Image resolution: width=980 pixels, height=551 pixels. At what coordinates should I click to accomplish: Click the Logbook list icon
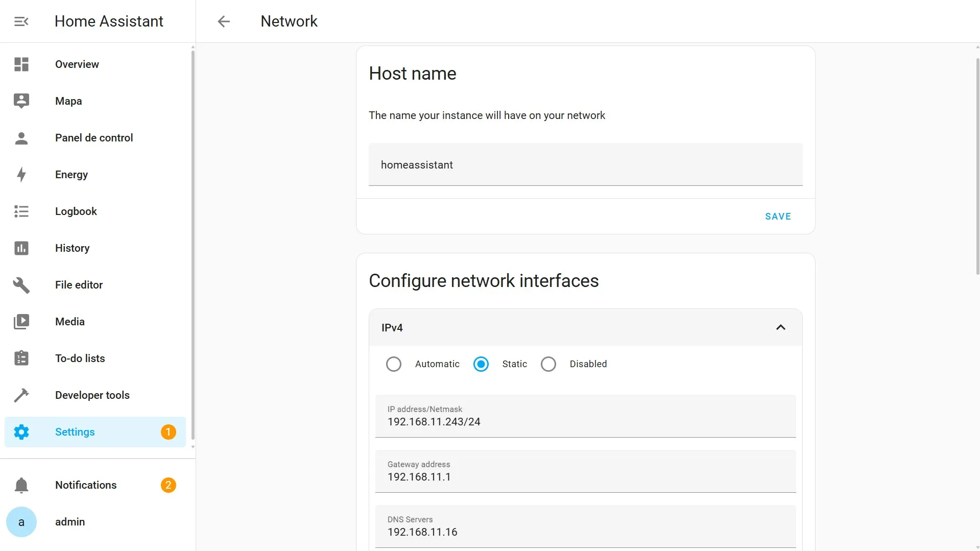[21, 211]
